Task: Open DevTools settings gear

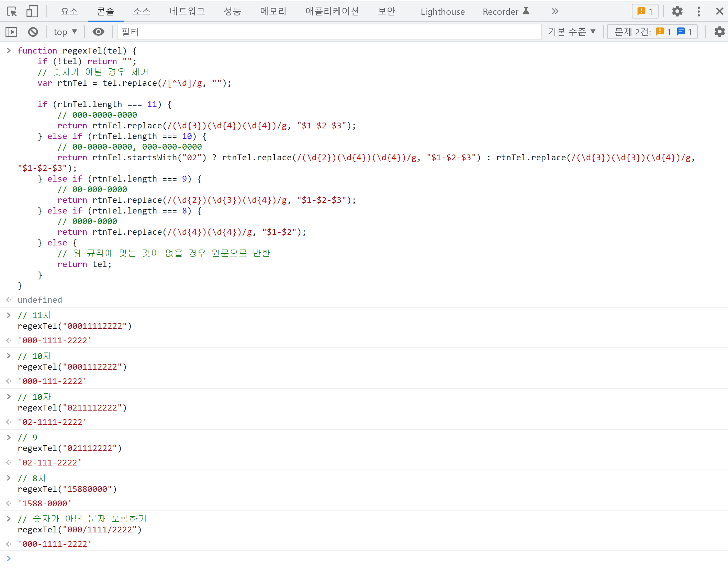Action: click(x=677, y=11)
